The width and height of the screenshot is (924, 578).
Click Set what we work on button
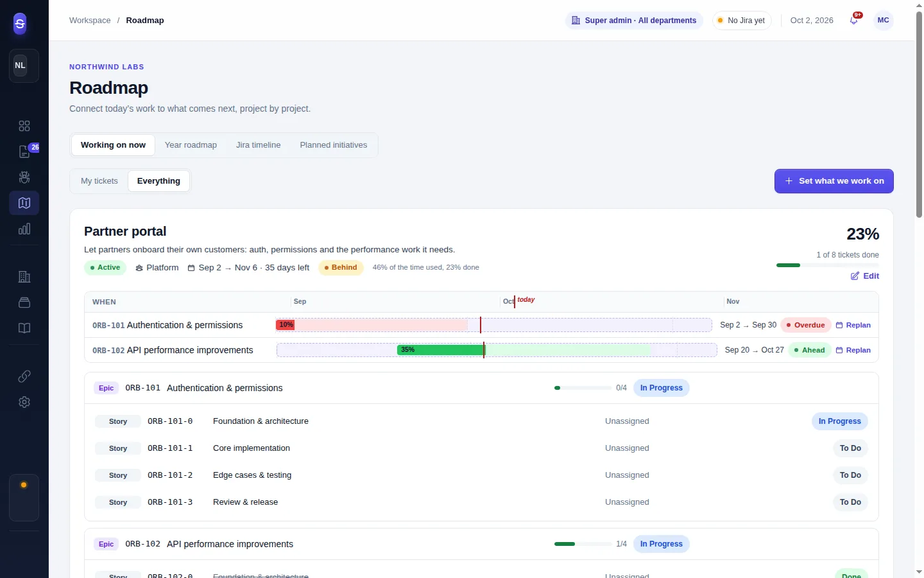[x=834, y=181]
